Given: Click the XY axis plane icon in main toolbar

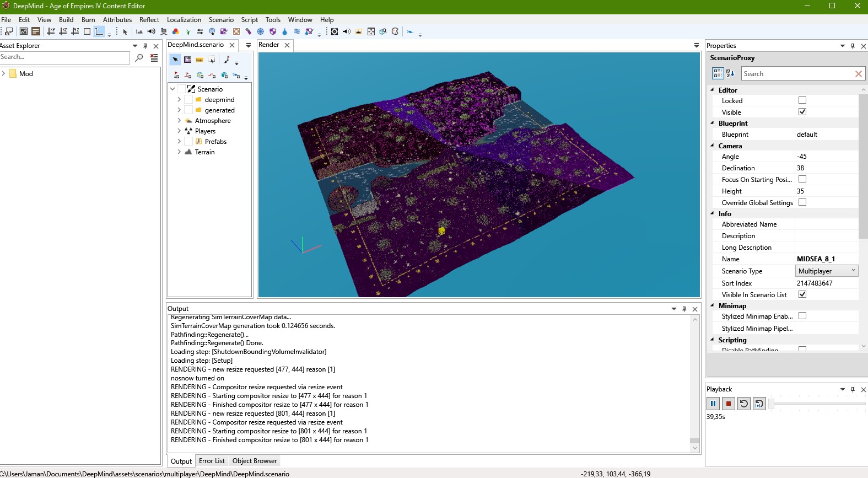Looking at the screenshot, I should [51, 31].
